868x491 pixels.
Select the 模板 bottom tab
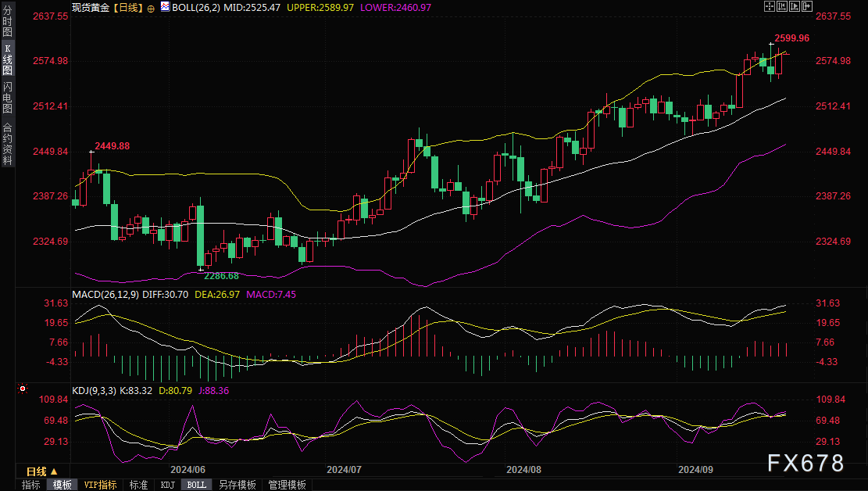coord(62,485)
